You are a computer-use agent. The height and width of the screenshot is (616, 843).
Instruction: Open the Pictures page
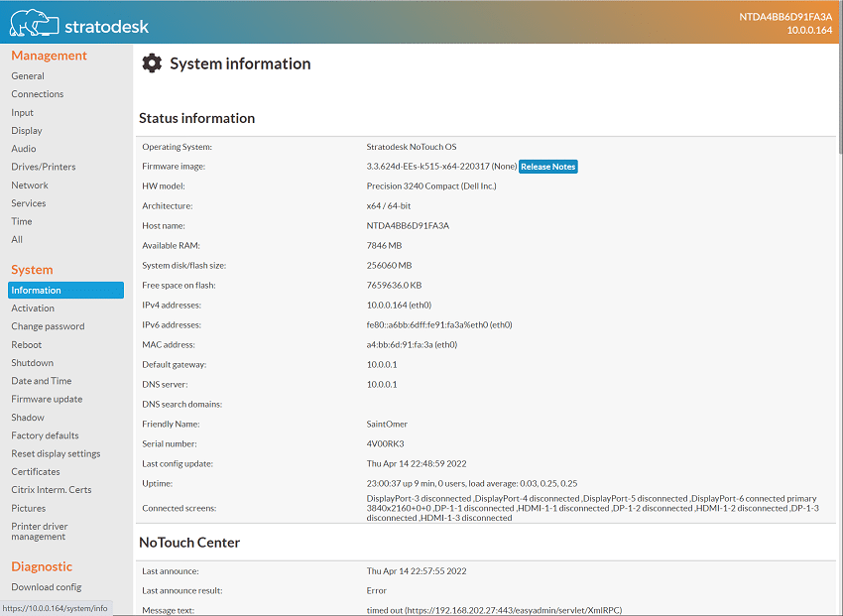29,508
